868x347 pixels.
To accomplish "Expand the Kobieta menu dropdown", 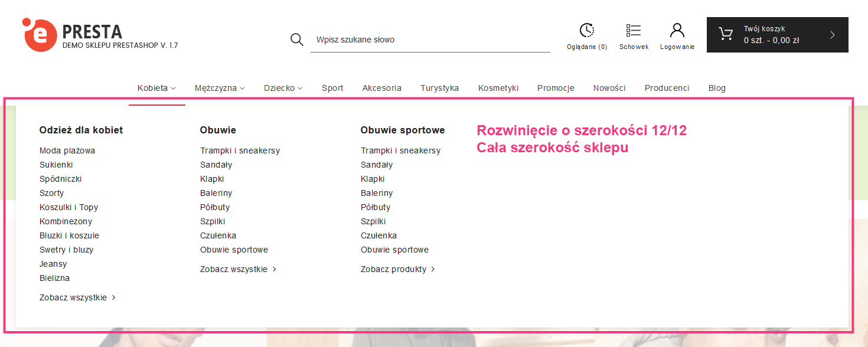I will click(156, 88).
